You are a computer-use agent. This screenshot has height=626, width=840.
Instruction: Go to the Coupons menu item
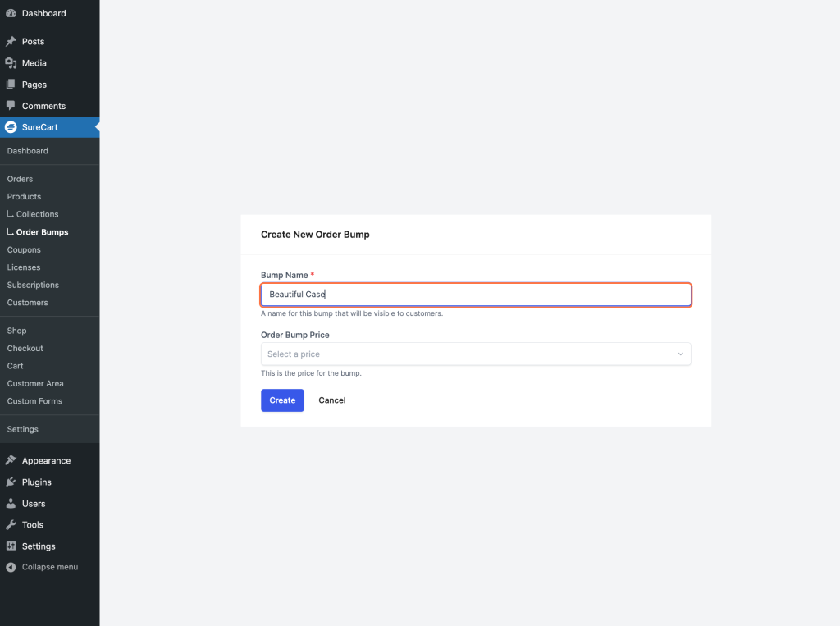tap(24, 250)
